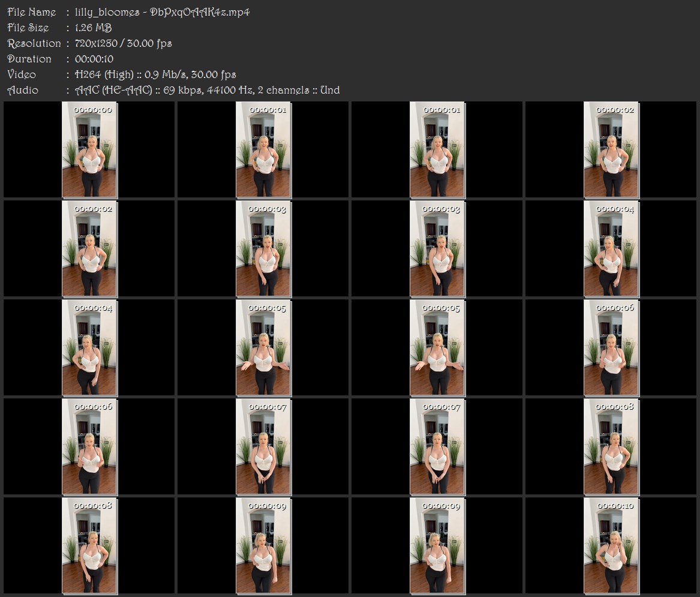Open the second-row frame stamped 00:00:02
This screenshot has width=700, height=597.
(x=89, y=249)
